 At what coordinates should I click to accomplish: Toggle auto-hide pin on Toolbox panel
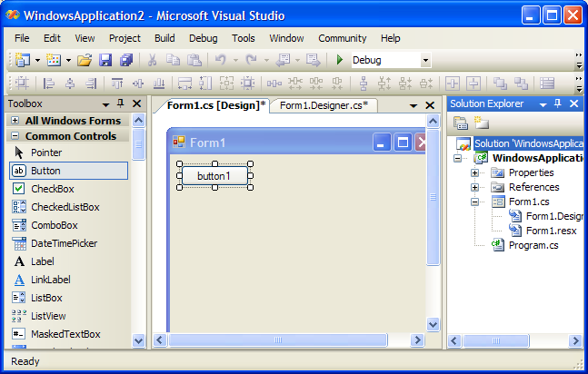point(120,103)
